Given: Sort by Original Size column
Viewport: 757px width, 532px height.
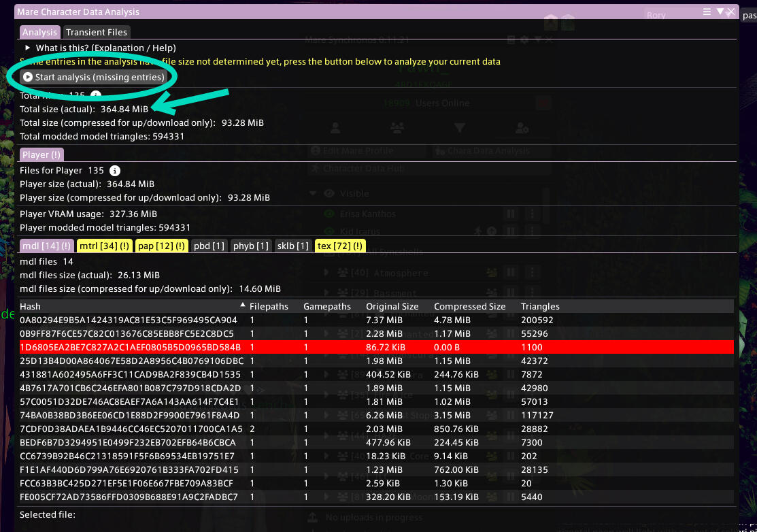Looking at the screenshot, I should pyautogui.click(x=392, y=306).
